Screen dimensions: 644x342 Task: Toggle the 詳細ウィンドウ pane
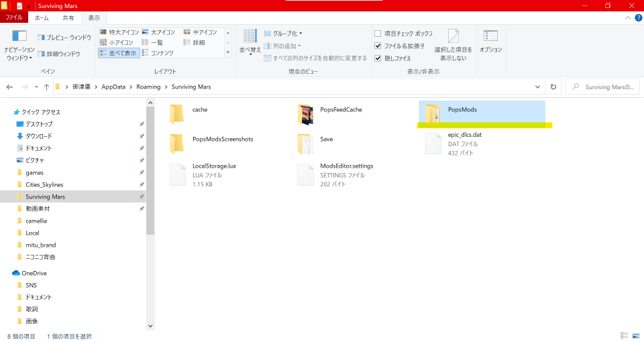[59, 54]
